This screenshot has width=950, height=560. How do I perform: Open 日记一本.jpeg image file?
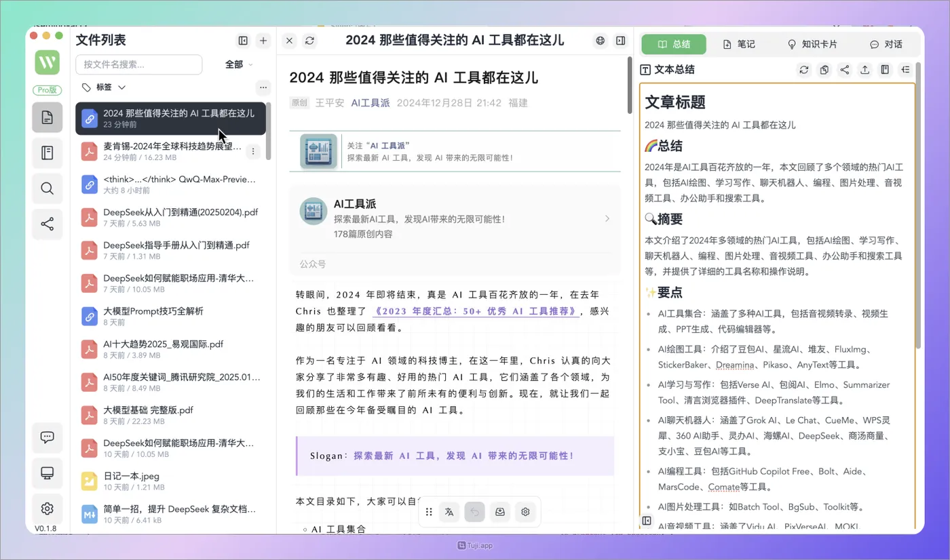[170, 481]
